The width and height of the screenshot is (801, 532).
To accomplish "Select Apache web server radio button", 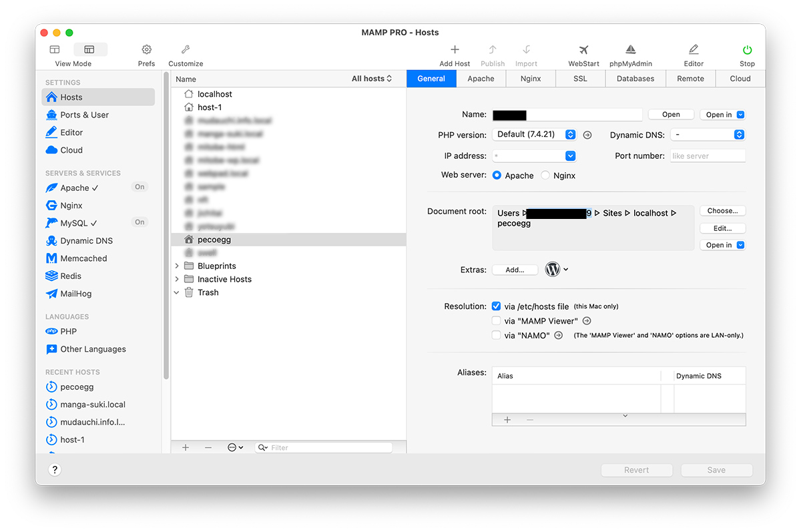I will tap(497, 176).
